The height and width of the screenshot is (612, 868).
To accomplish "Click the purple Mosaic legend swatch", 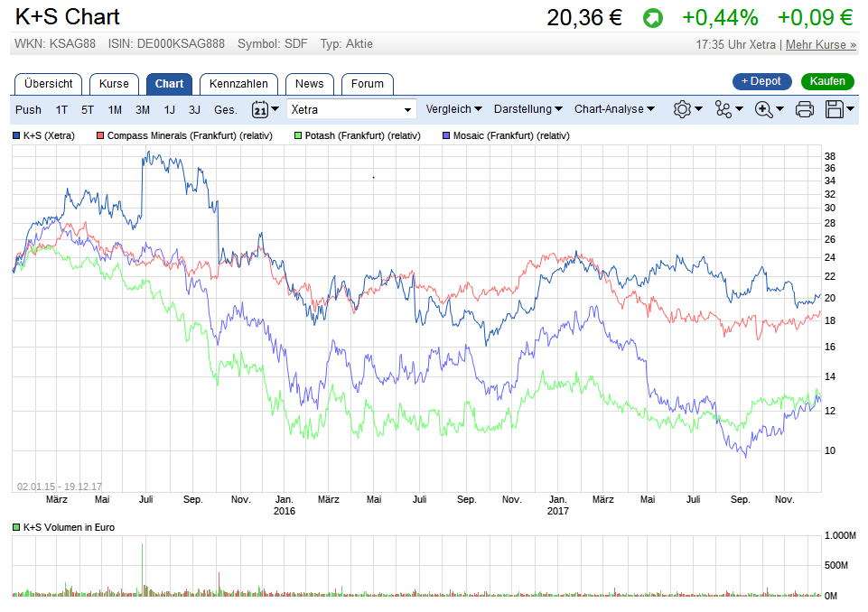I will tap(446, 135).
